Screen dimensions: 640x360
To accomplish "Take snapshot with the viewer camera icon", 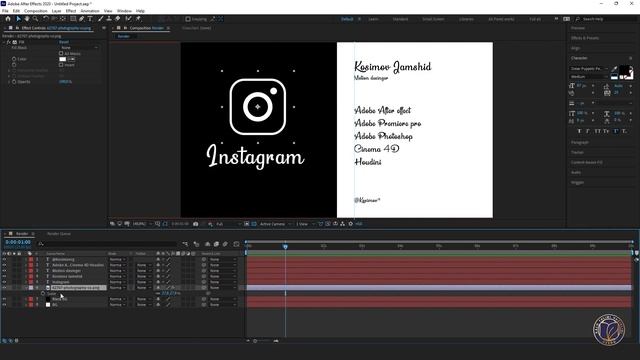I will click(x=196, y=224).
